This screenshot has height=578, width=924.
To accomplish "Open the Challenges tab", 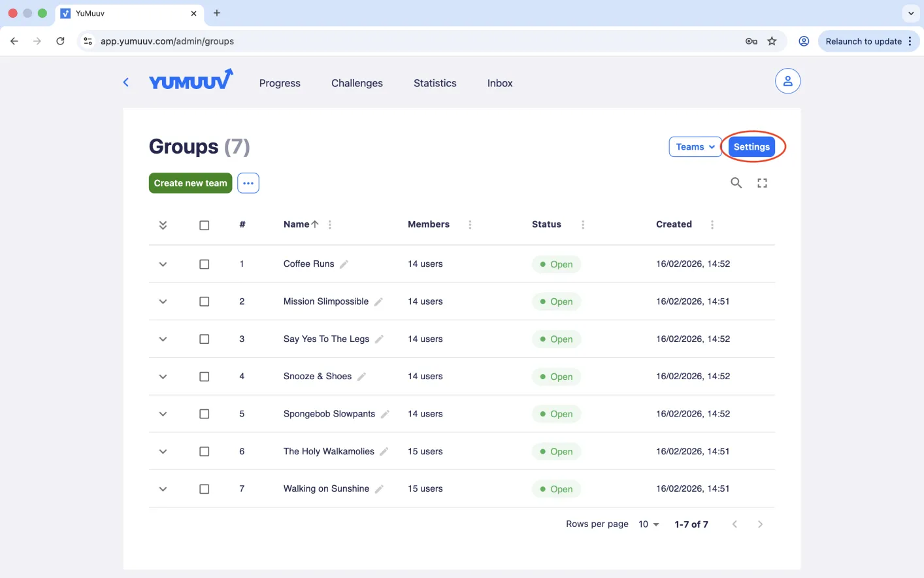I will (357, 83).
